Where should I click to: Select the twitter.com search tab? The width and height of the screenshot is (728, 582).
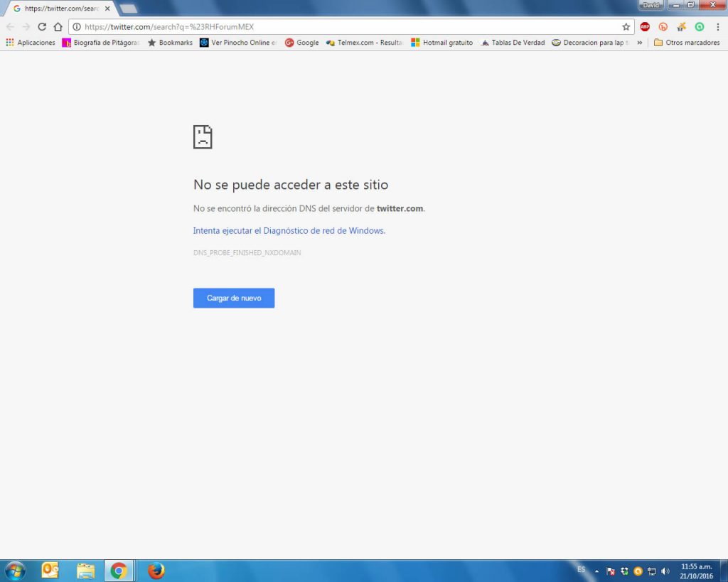click(x=60, y=9)
